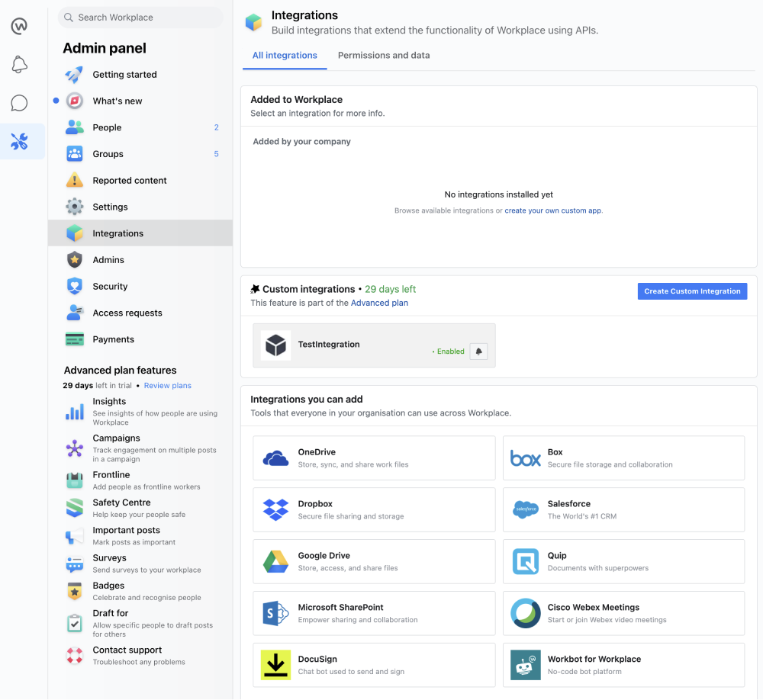The height and width of the screenshot is (700, 763).
Task: Click the bell icon on TestIntegration
Action: pyautogui.click(x=478, y=352)
